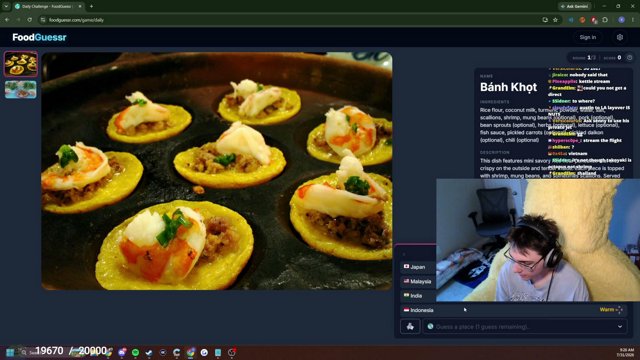Open the Chrome three-dot menu
Image resolution: width=640 pixels, height=360 pixels.
(x=633, y=20)
